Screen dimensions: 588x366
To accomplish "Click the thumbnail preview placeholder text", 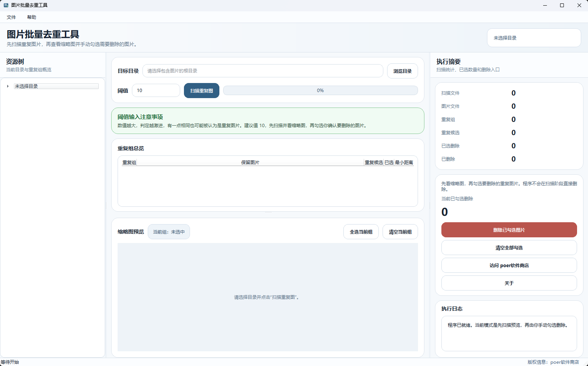I will point(268,297).
